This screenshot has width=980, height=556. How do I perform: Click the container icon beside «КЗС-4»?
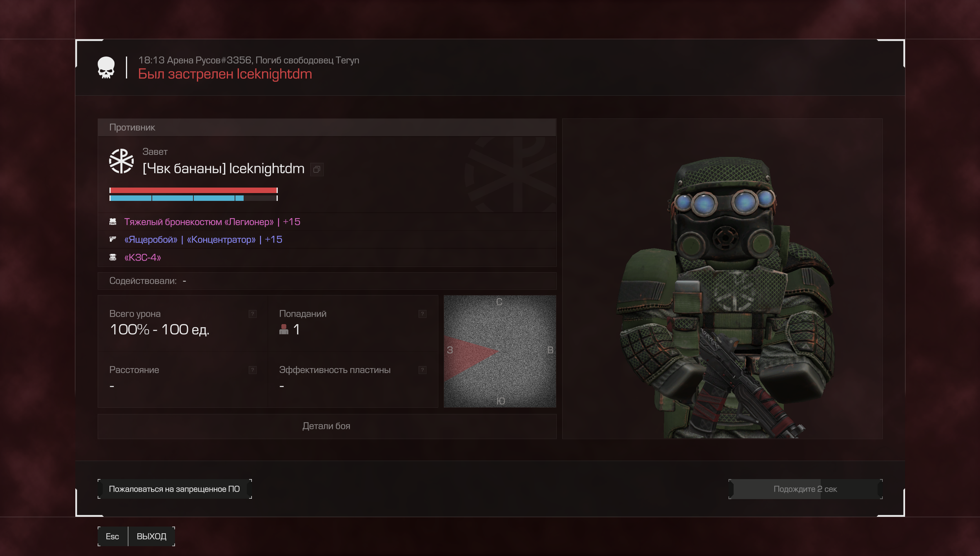(113, 257)
